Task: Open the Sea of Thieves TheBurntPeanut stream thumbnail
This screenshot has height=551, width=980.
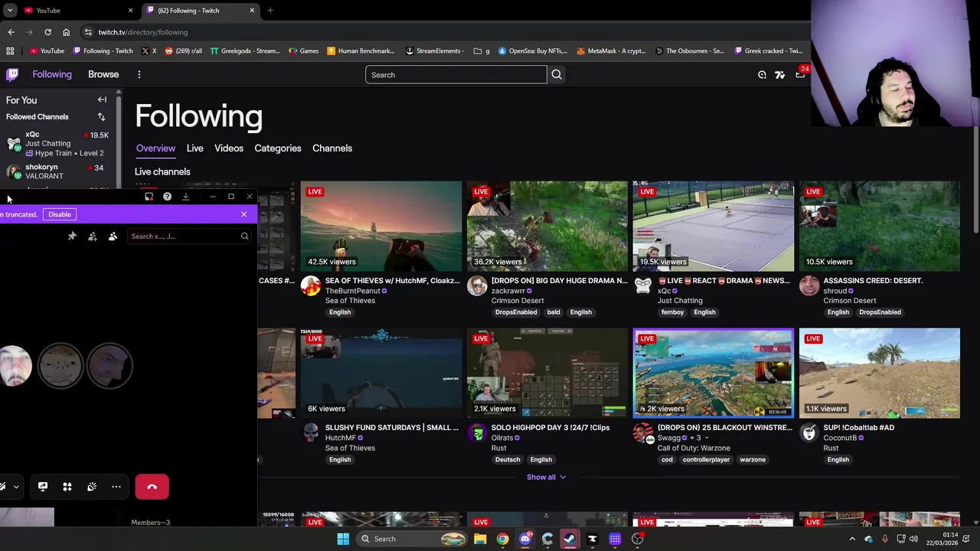Action: click(x=381, y=227)
